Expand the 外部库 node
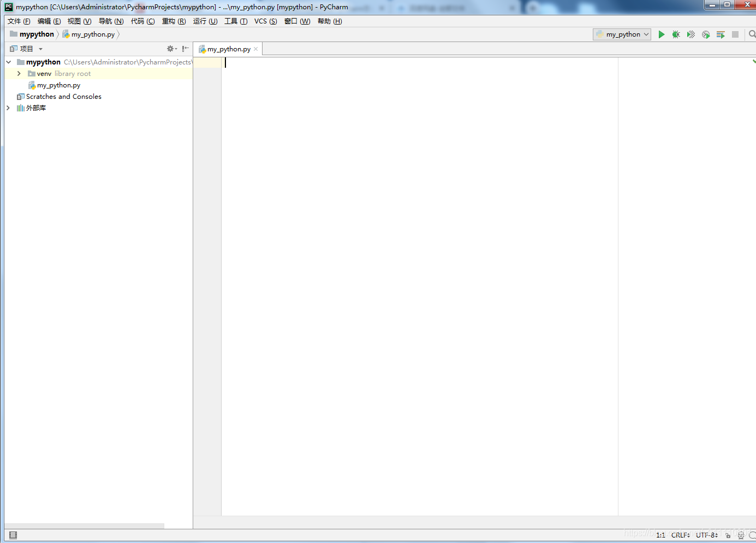756x543 pixels. [x=8, y=108]
